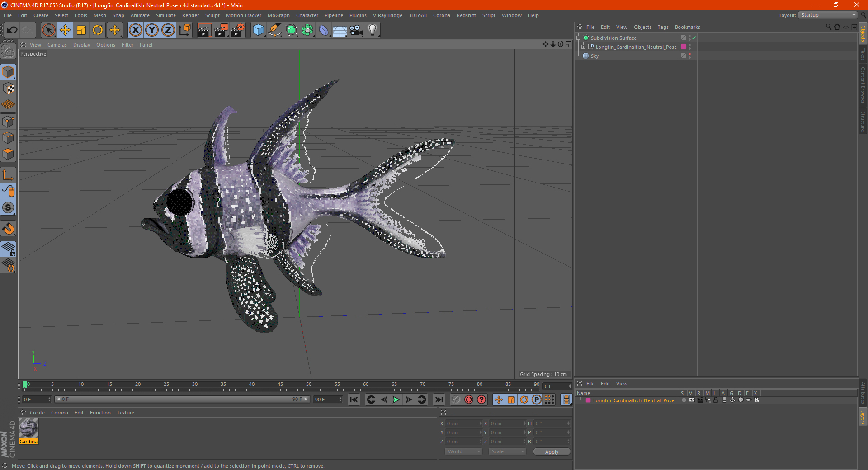Viewport: 868px width, 470px height.
Task: Toggle X axis lock
Action: (x=135, y=30)
